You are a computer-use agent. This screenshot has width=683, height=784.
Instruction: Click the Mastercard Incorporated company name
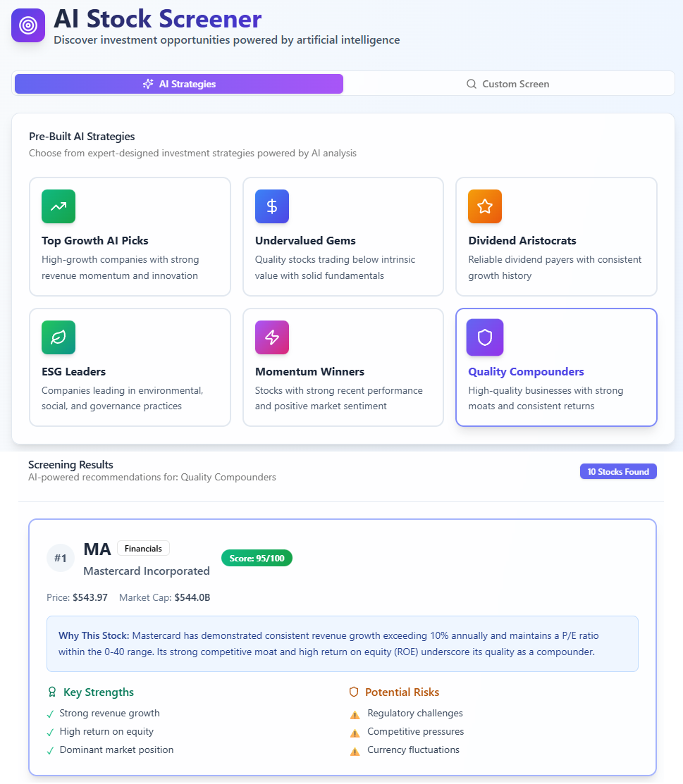(147, 571)
